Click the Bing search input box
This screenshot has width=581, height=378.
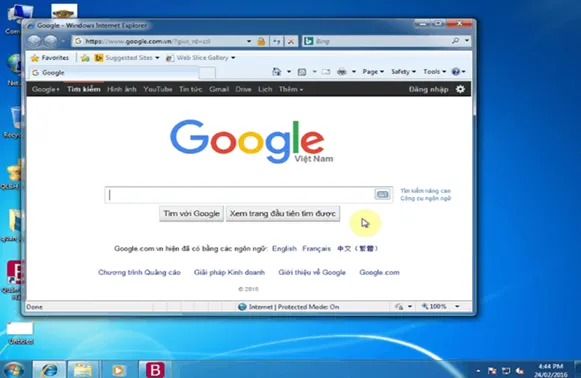[x=382, y=41]
